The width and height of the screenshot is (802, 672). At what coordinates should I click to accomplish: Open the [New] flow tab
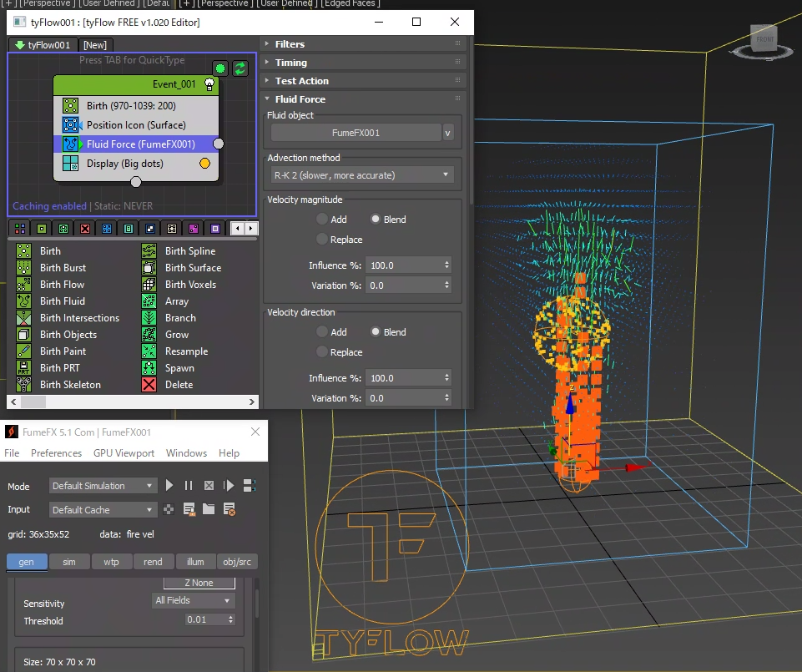click(95, 45)
